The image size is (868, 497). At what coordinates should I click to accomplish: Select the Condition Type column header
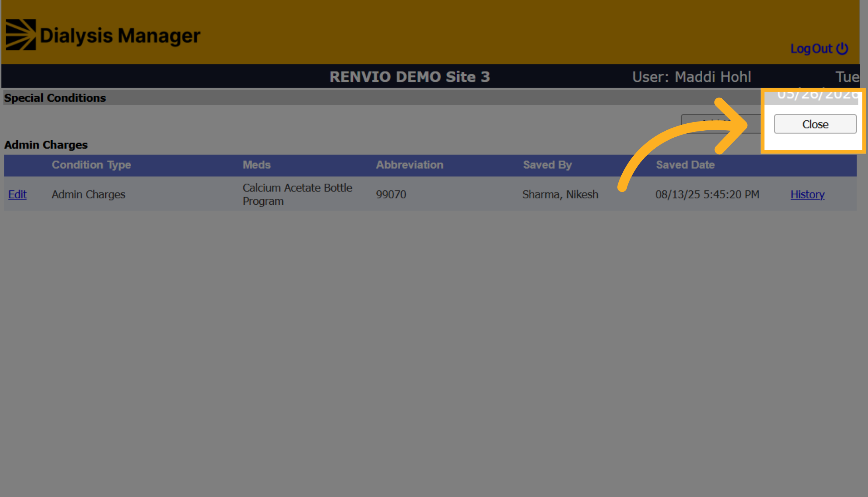click(91, 165)
